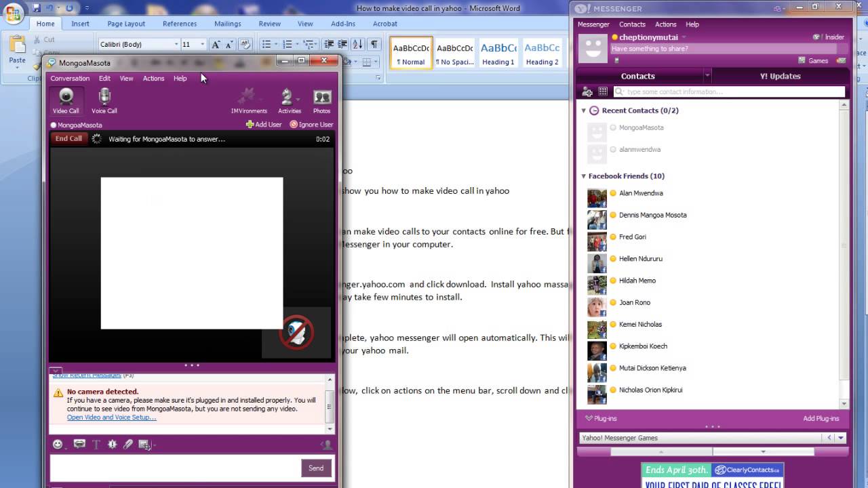Click the grid view icon in Messenger
The width and height of the screenshot is (868, 488).
click(603, 91)
